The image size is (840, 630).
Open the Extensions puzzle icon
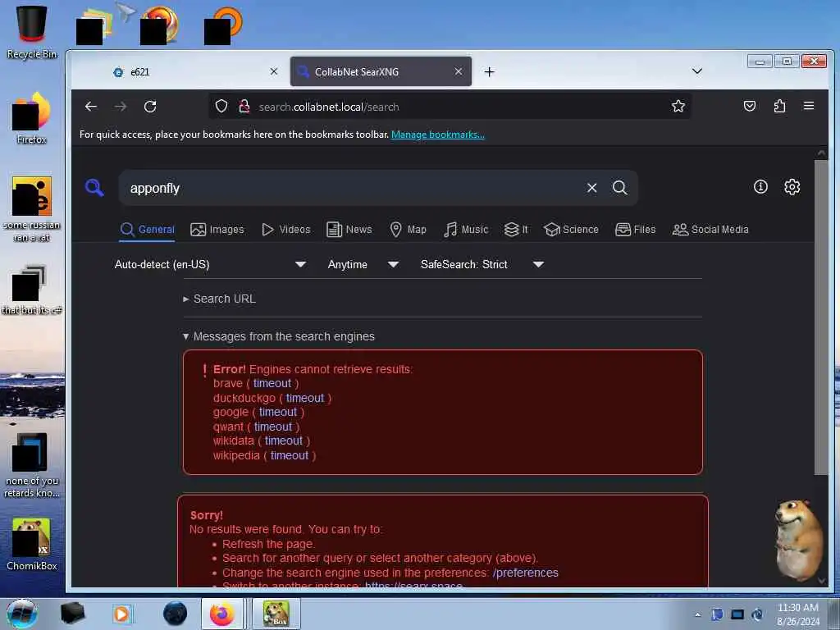pos(779,106)
